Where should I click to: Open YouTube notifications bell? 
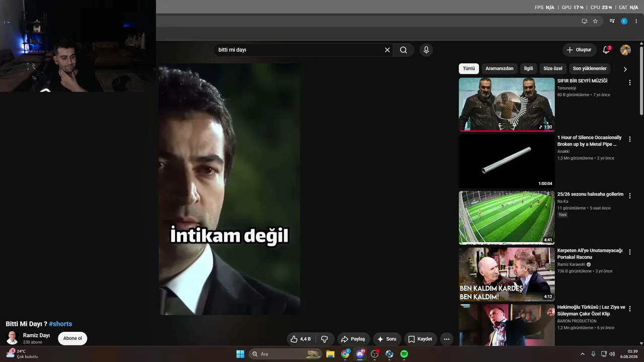coord(606,50)
